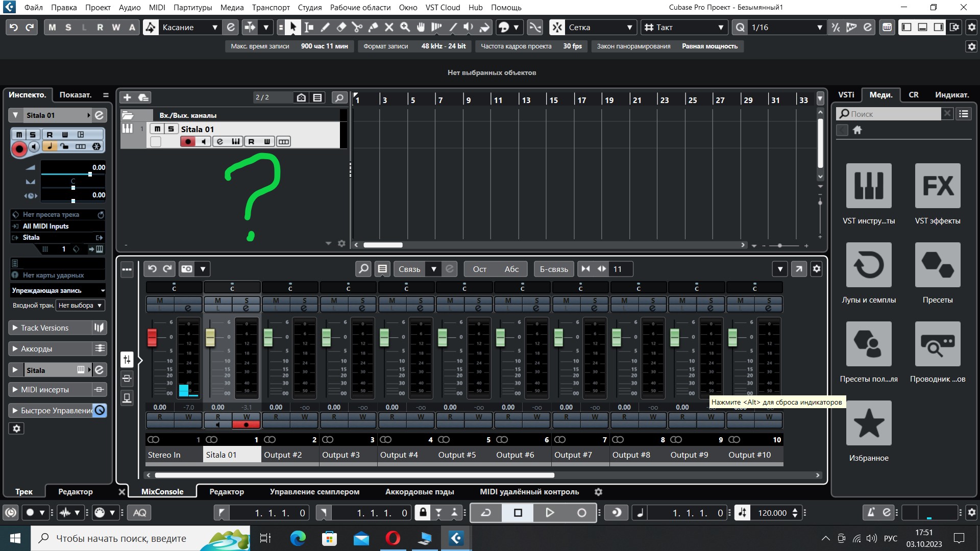
Task: Solo the Sitala 01 track
Action: [x=171, y=129]
